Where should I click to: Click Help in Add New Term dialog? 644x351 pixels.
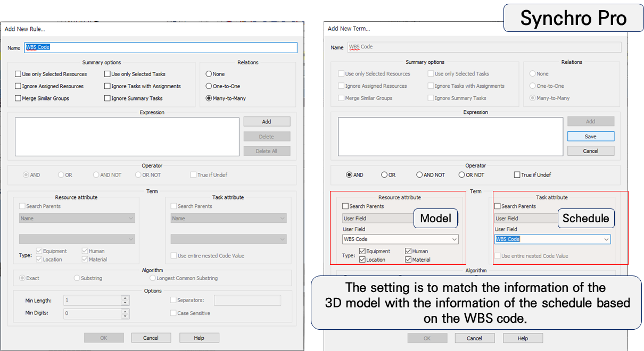[523, 338]
